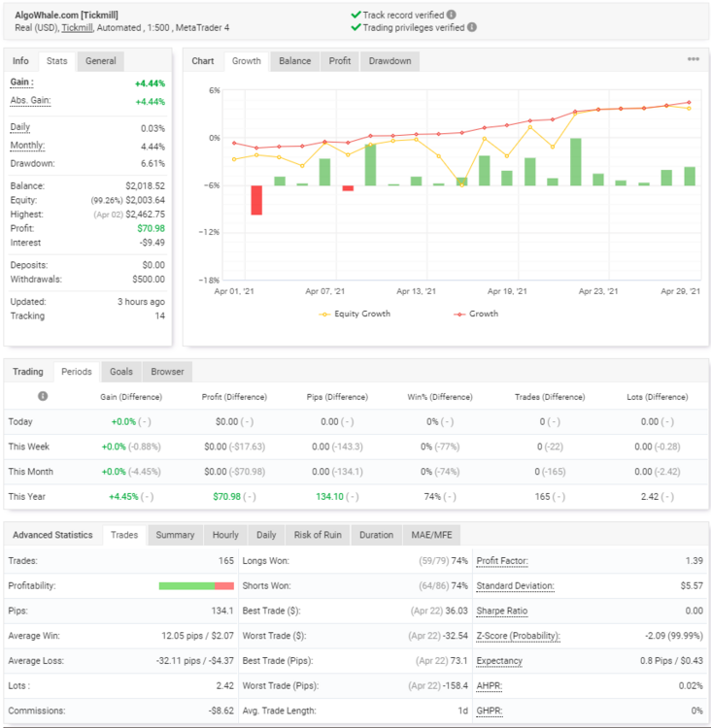Open the Risk of Ruin tab

[318, 535]
